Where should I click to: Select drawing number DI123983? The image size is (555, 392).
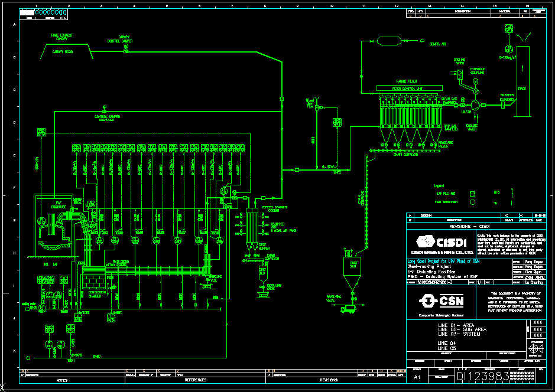(483, 376)
